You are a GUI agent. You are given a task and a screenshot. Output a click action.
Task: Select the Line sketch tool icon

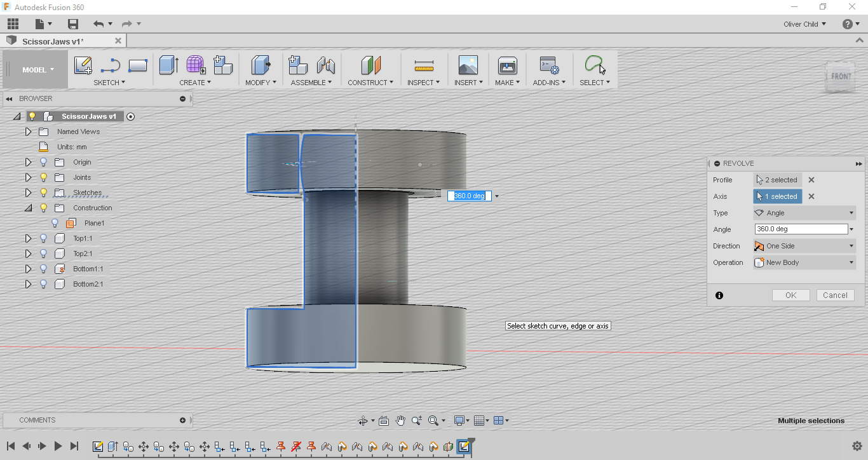(x=111, y=65)
